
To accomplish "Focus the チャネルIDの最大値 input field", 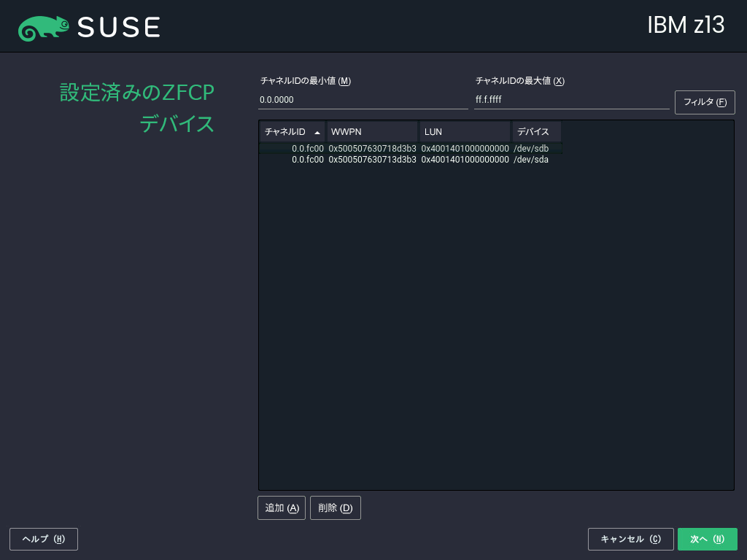I will click(x=572, y=100).
